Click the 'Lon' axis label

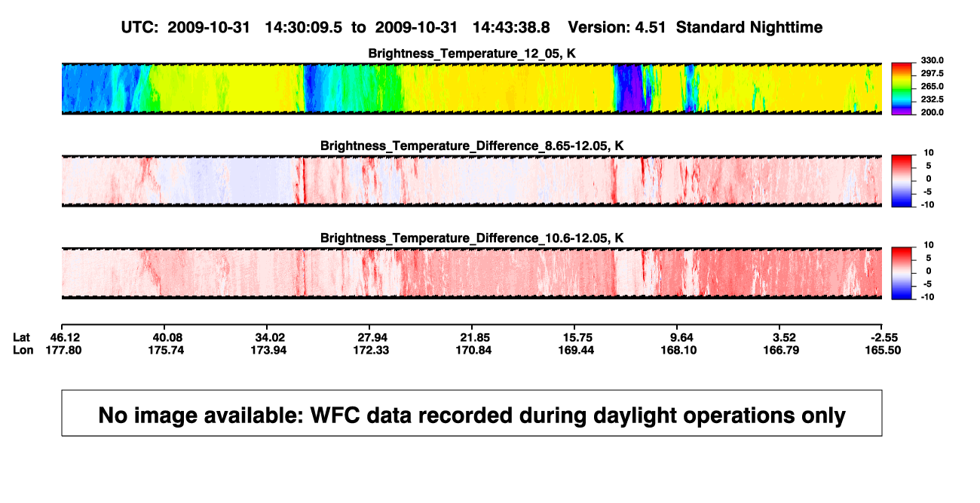(23, 350)
